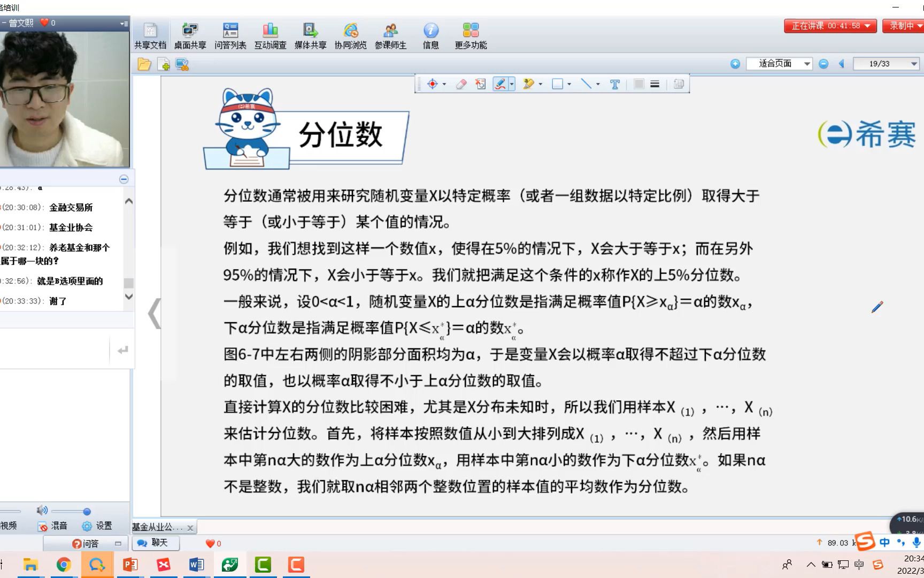Screen dimensions: 924x578
Task: Open the 更多功能 menu
Action: 471,34
